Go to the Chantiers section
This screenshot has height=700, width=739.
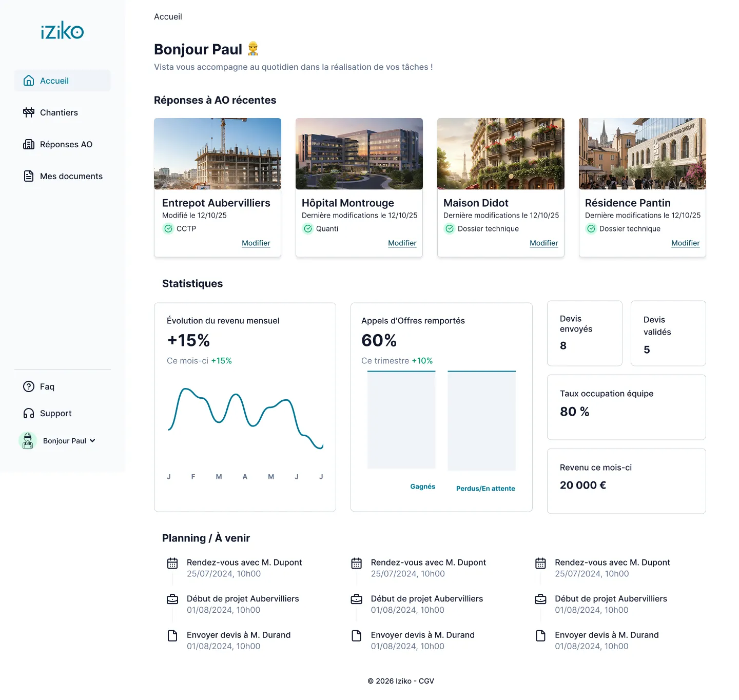point(63,112)
